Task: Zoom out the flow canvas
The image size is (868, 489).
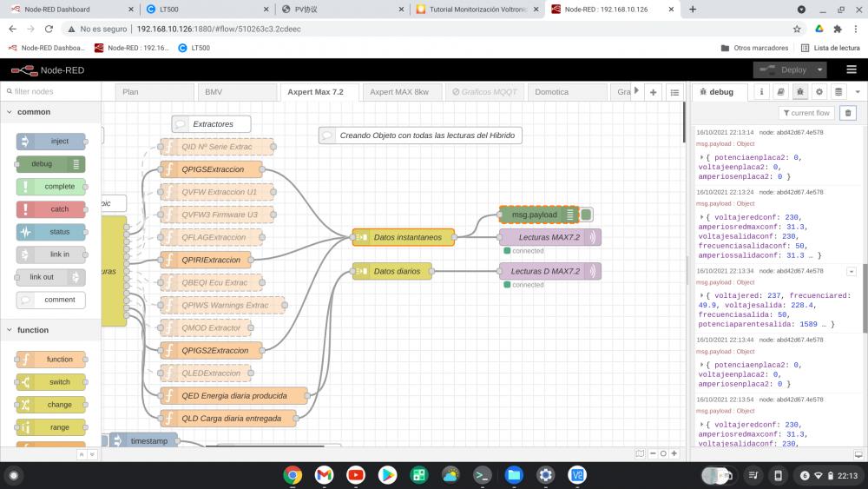Action: pos(653,453)
